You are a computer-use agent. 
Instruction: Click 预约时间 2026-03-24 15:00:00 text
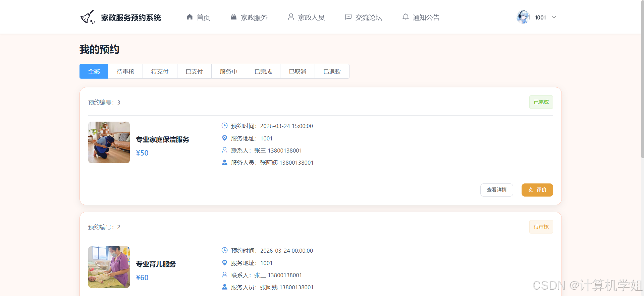tap(272, 126)
